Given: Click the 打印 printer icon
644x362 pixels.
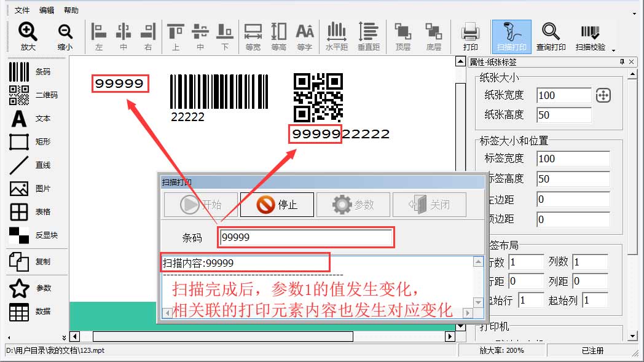Looking at the screenshot, I should [470, 36].
